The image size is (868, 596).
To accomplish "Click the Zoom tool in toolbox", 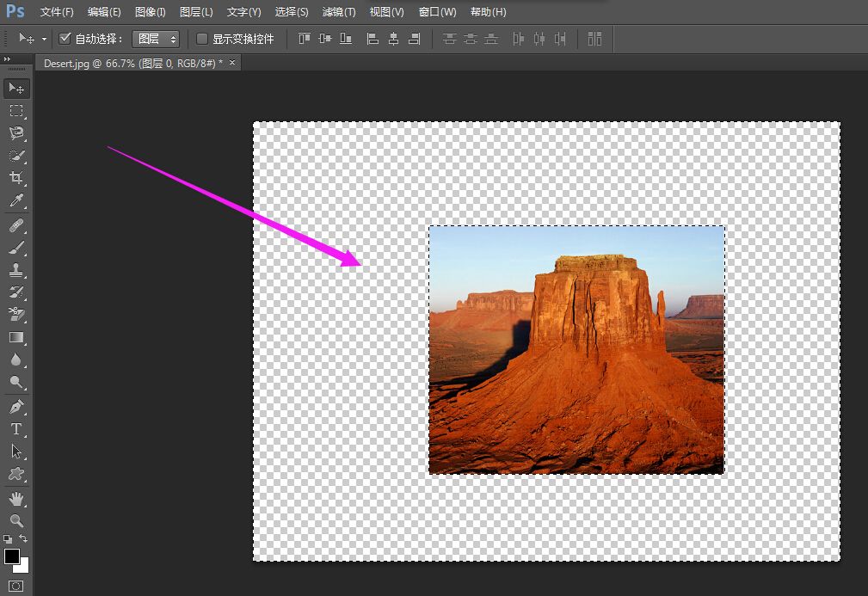I will (16, 521).
